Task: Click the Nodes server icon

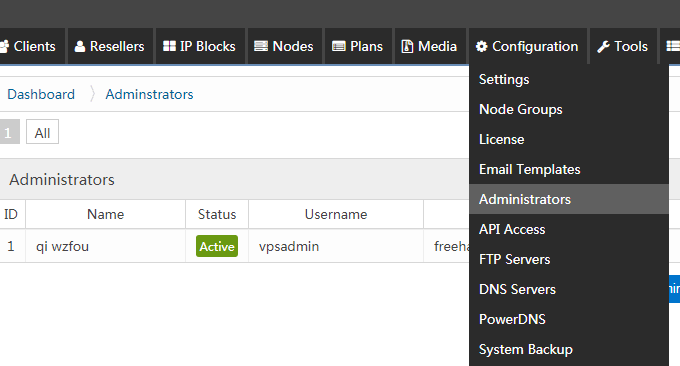Action: tap(261, 46)
